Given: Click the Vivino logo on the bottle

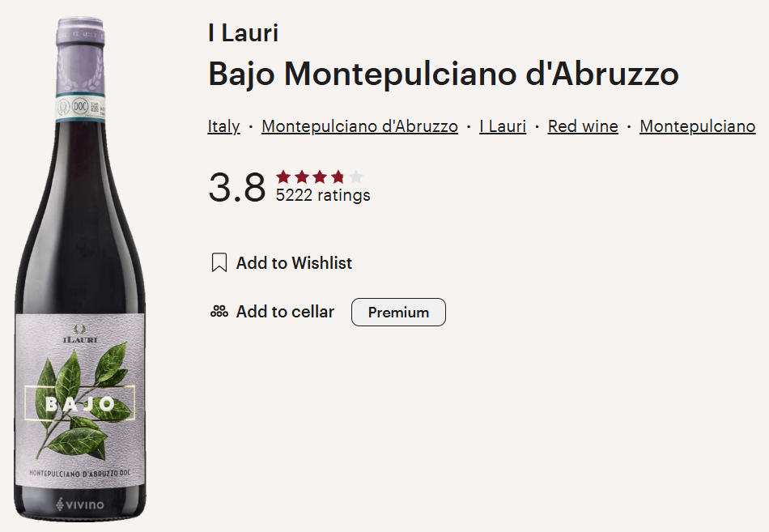Looking at the screenshot, I should (80, 504).
